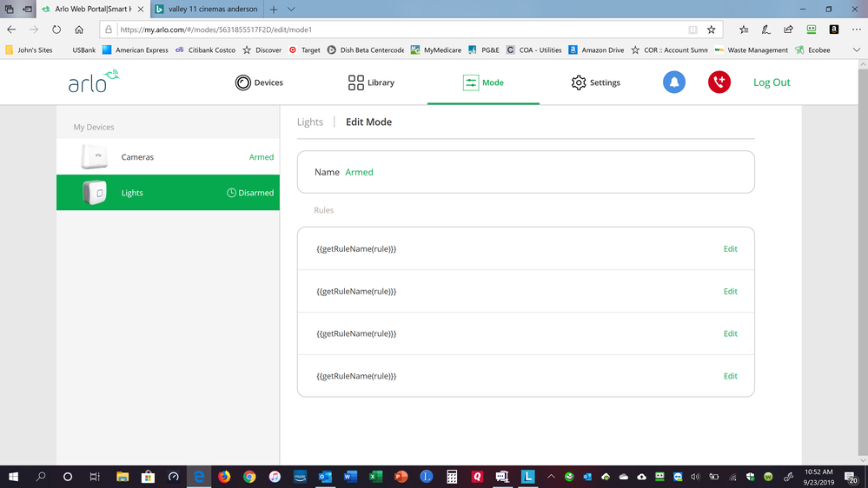
Task: Open MyMedicare bookmark
Action: point(436,49)
